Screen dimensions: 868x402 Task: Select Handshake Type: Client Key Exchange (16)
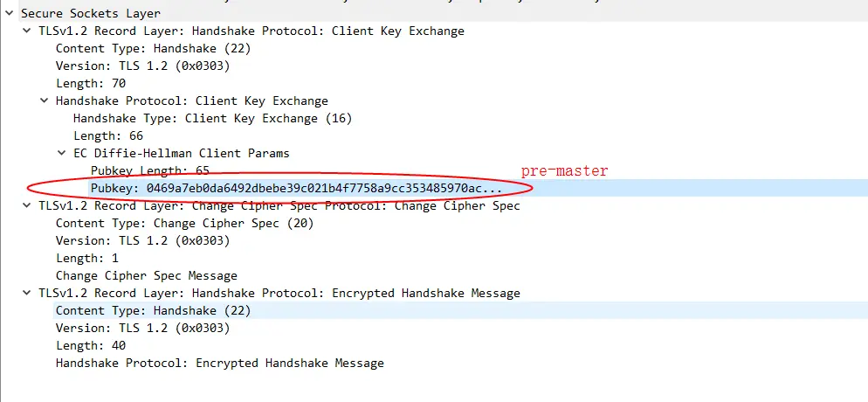212,119
